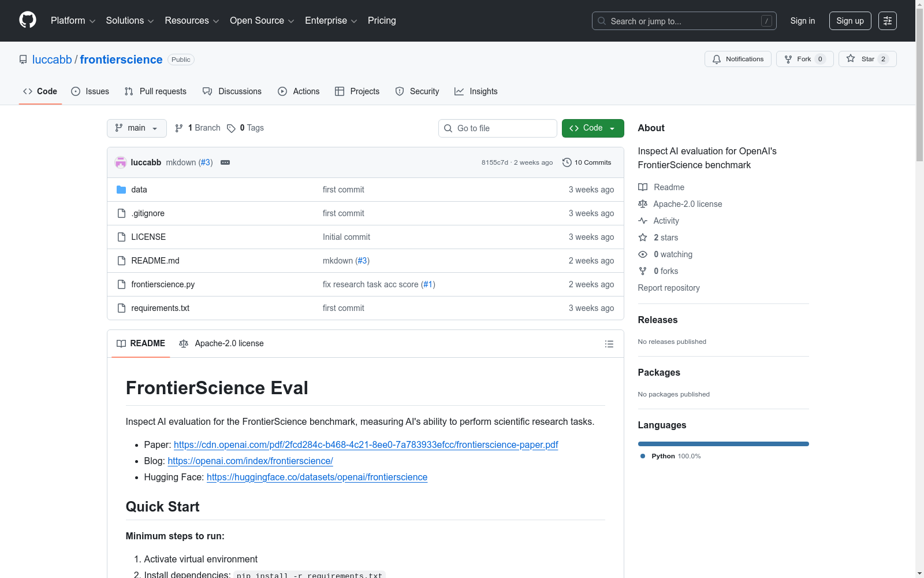This screenshot has height=578, width=924.
Task: Open the command palette icon button
Action: coord(888,21)
